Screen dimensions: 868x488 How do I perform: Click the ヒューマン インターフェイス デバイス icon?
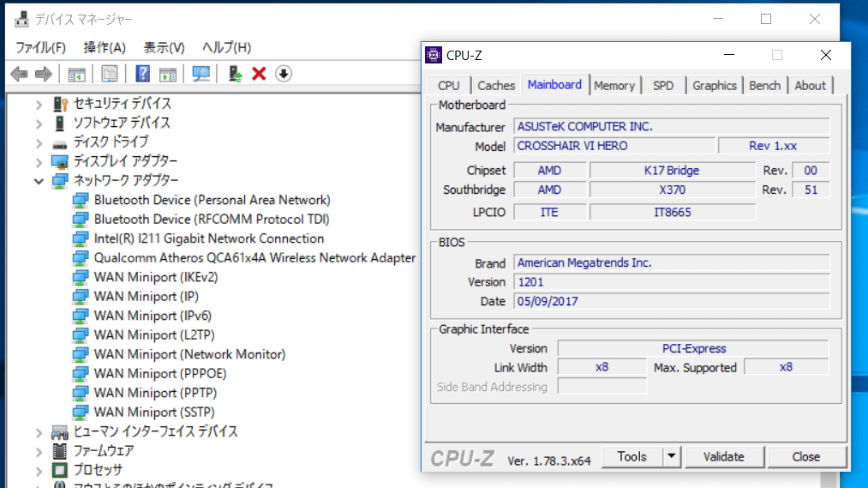pos(60,431)
